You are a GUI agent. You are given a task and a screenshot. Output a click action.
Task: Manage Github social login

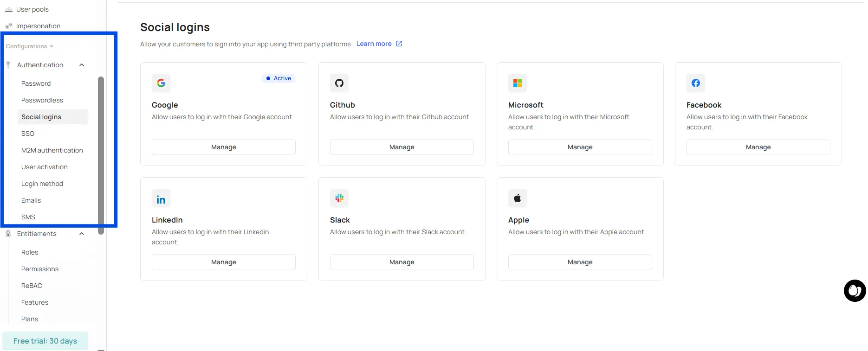(x=402, y=147)
